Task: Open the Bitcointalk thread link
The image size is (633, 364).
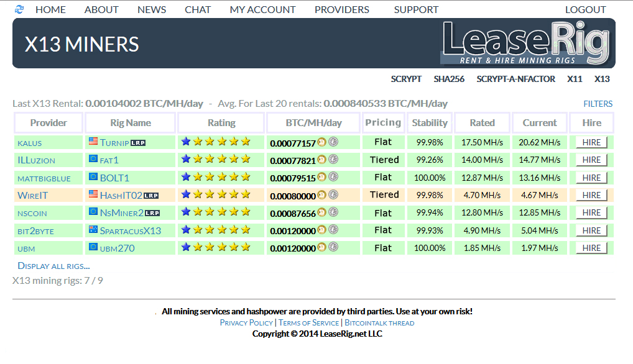Action: (379, 323)
